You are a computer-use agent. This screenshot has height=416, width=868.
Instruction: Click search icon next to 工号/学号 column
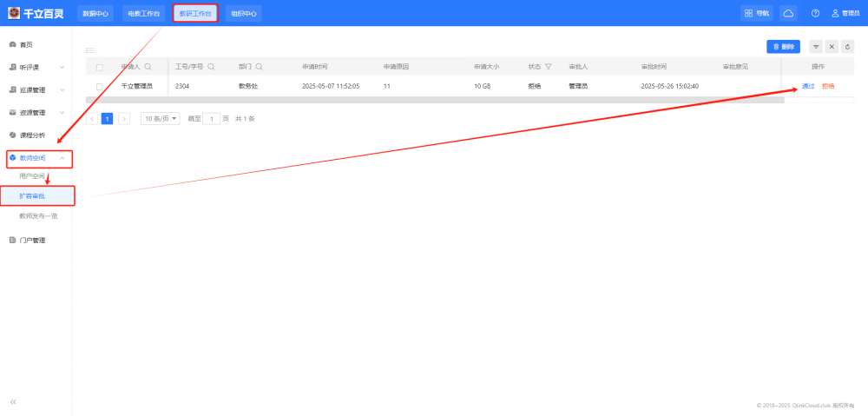[x=212, y=66]
